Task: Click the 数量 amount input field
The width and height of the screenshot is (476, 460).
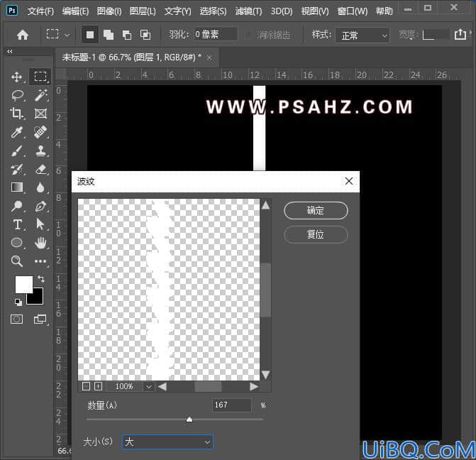Action: (231, 405)
